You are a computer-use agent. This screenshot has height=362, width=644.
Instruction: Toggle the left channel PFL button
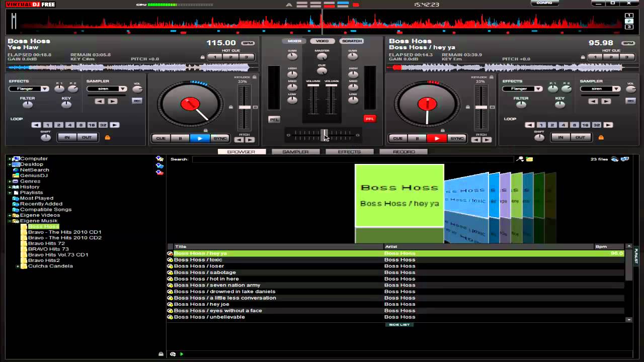click(x=274, y=119)
